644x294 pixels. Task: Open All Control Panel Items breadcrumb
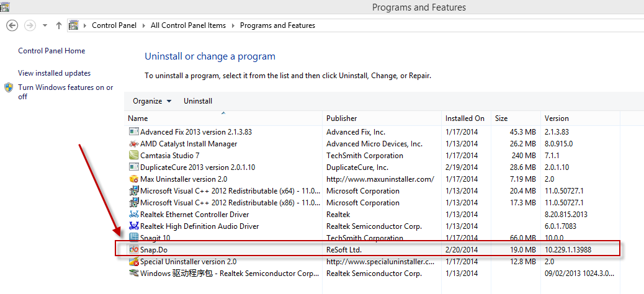pyautogui.click(x=188, y=25)
